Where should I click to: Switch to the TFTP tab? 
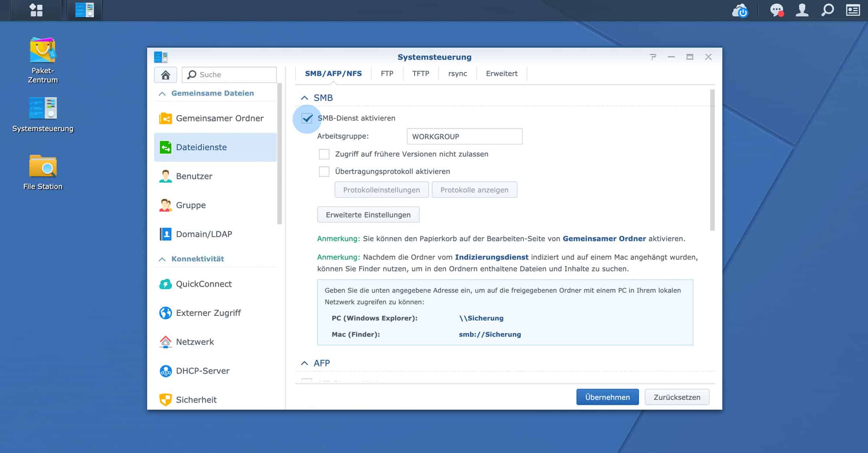point(421,73)
